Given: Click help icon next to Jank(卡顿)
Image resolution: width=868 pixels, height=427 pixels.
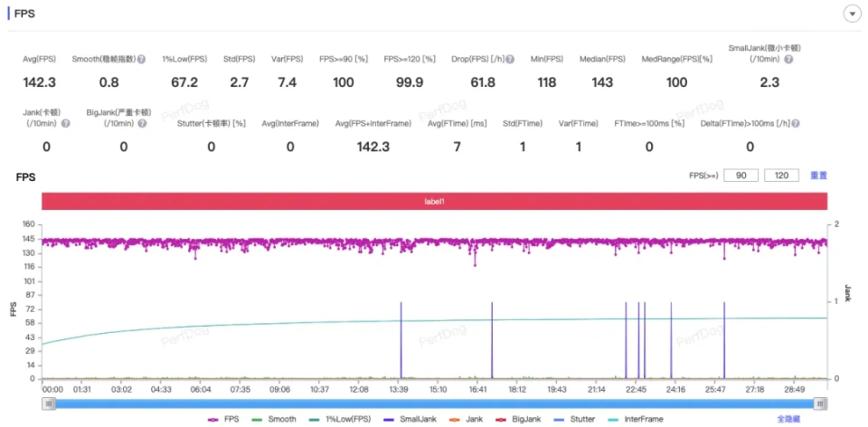Looking at the screenshot, I should (65, 123).
